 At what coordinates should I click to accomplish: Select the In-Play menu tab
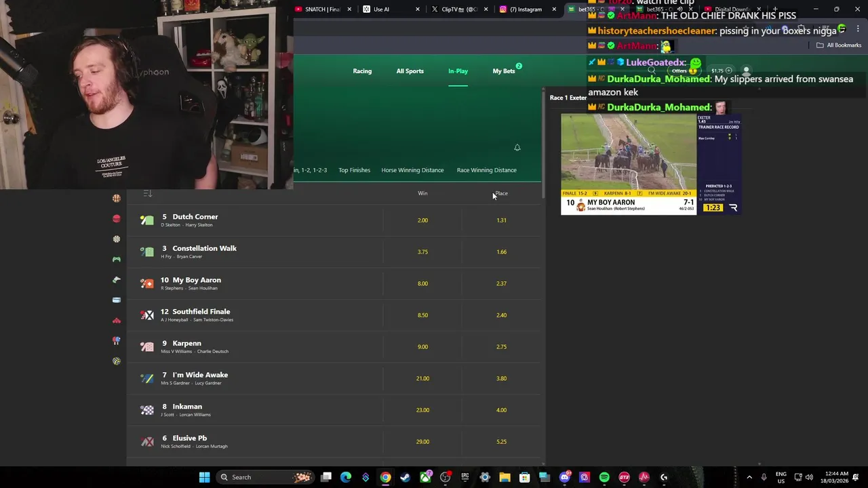tap(458, 71)
